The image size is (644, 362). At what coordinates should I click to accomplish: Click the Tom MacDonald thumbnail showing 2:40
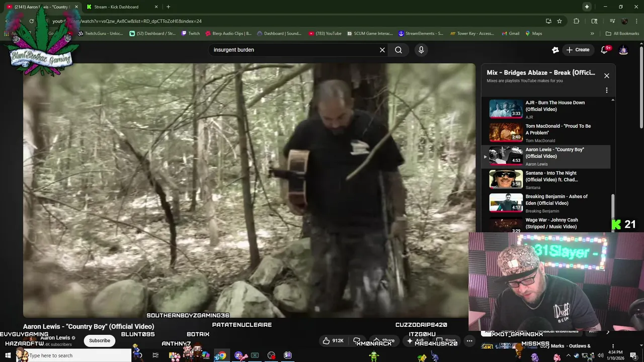tap(506, 132)
